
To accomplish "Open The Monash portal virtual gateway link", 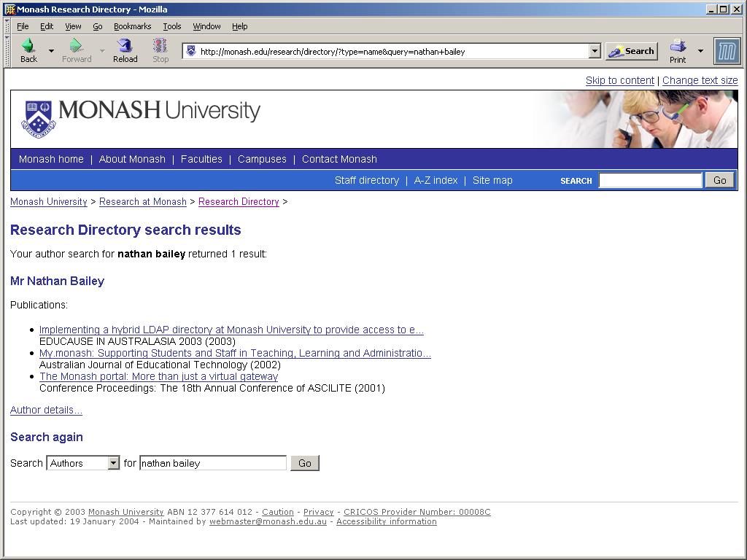I will (158, 376).
